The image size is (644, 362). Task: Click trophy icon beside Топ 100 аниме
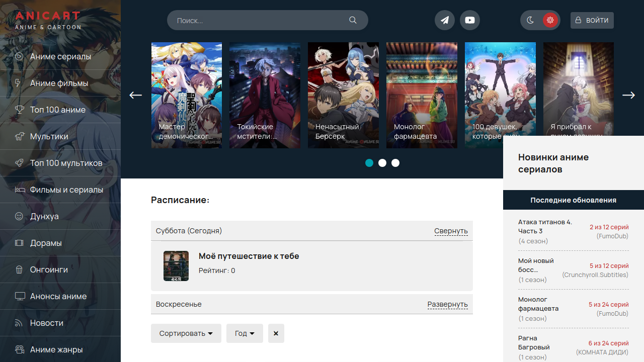19,110
